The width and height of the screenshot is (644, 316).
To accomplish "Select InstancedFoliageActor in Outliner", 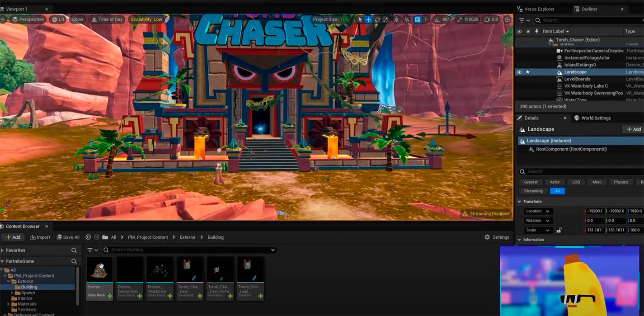I will 587,58.
